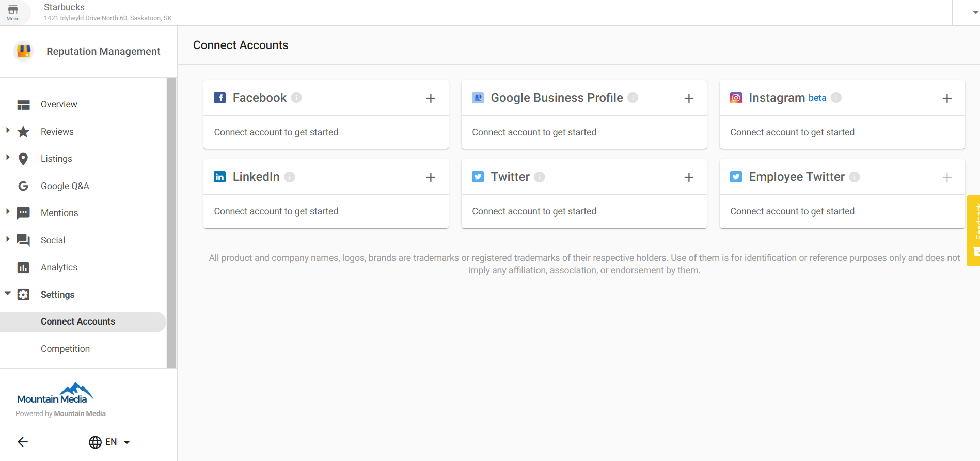Show info tooltip for LinkedIn

coord(290,177)
